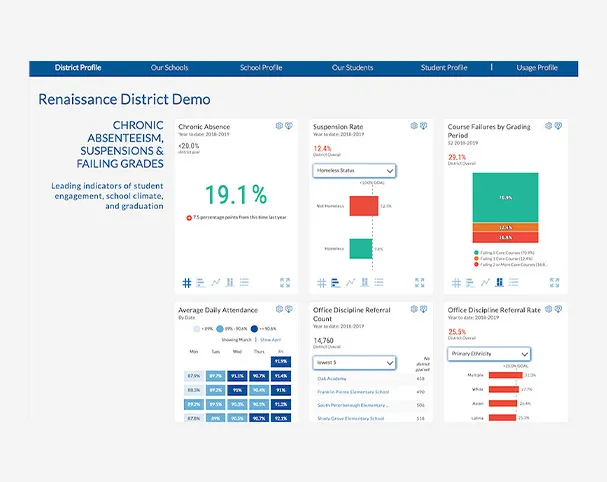Show trend line view on Course Failures card

pyautogui.click(x=485, y=282)
